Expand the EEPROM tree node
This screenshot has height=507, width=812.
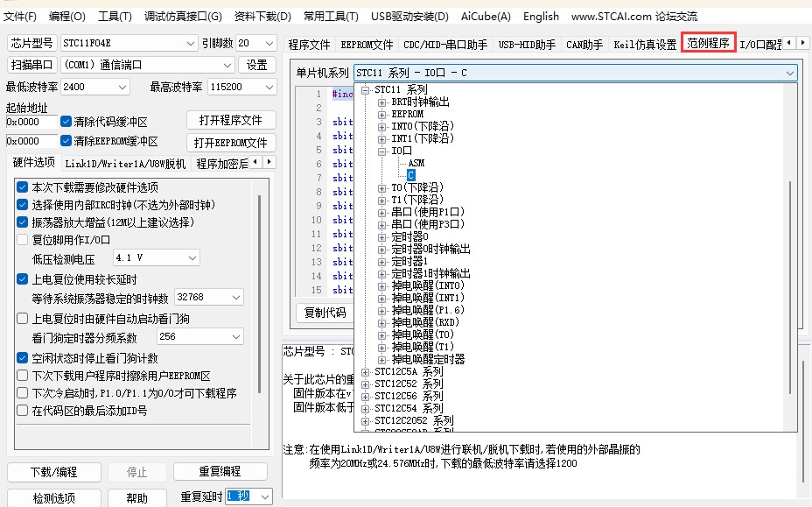tap(381, 114)
